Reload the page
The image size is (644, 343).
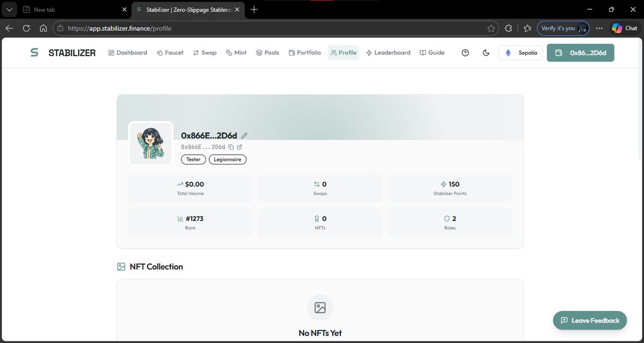27,28
